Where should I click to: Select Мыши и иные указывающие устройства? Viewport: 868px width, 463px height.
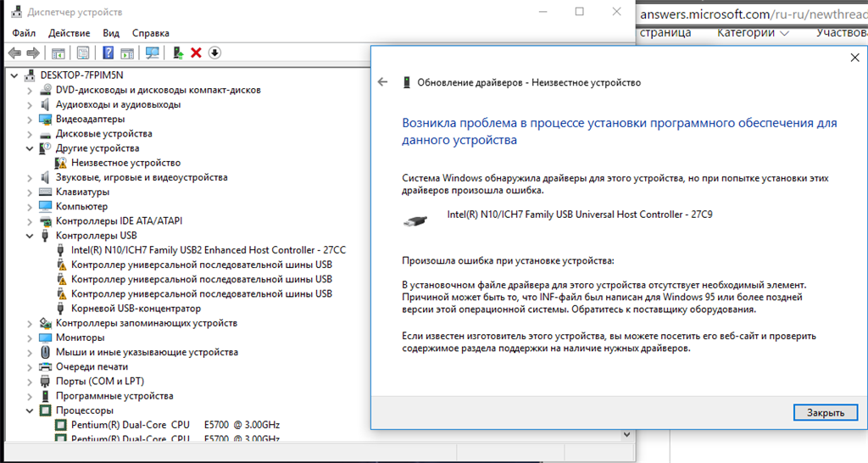[147, 352]
